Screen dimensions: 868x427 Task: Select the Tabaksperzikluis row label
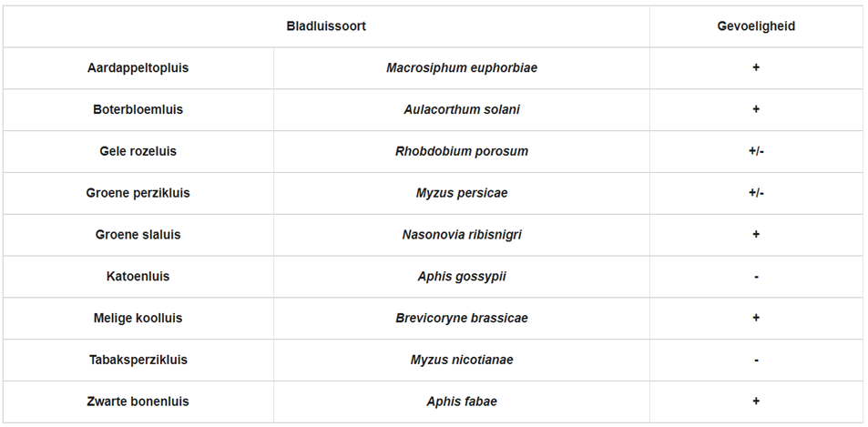point(138,360)
